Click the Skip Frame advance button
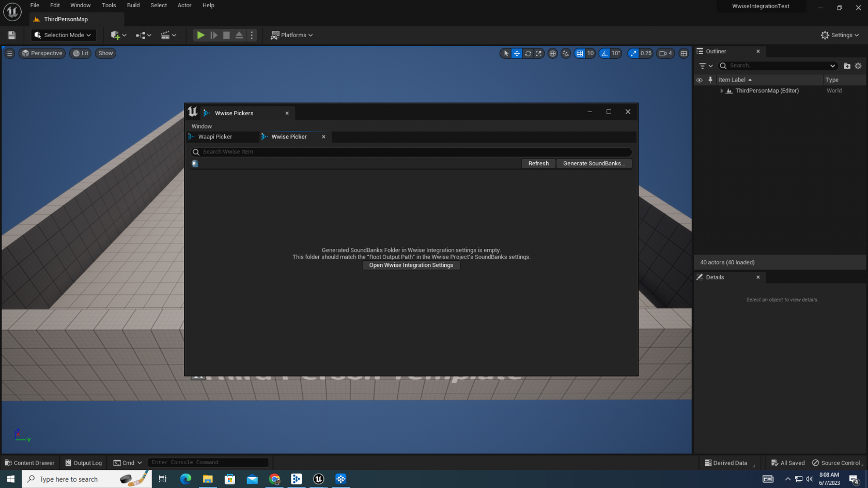This screenshot has width=868, height=488. (x=214, y=35)
